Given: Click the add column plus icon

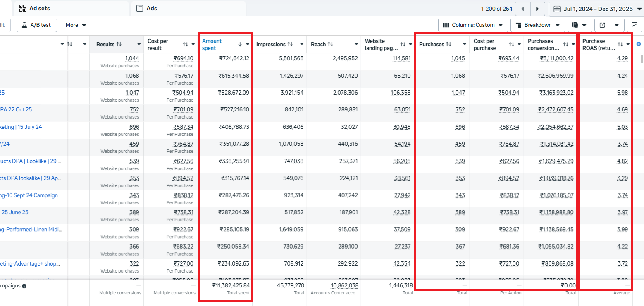Looking at the screenshot, I should pos(639,44).
